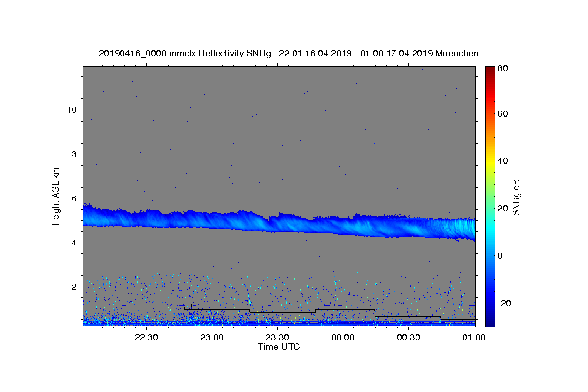This screenshot has width=588, height=392.
Task: Click the 22:30 time axis label
Action: 147,337
